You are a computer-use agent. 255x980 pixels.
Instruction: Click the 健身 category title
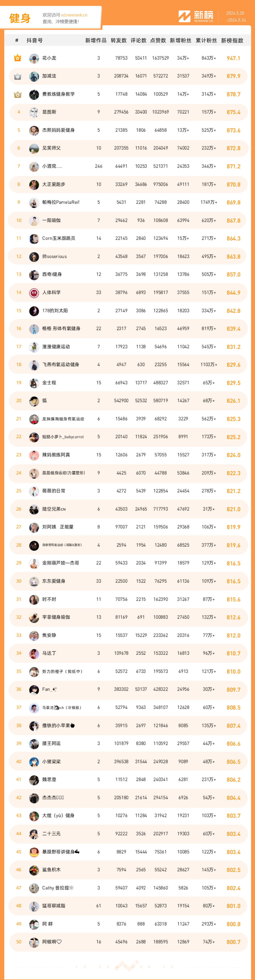pos(20,18)
